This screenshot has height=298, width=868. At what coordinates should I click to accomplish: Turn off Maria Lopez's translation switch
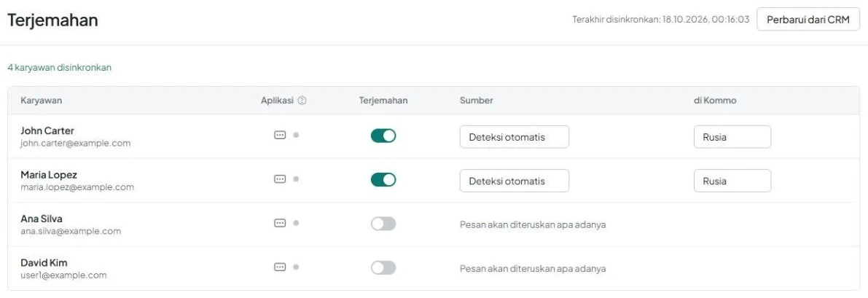point(383,179)
